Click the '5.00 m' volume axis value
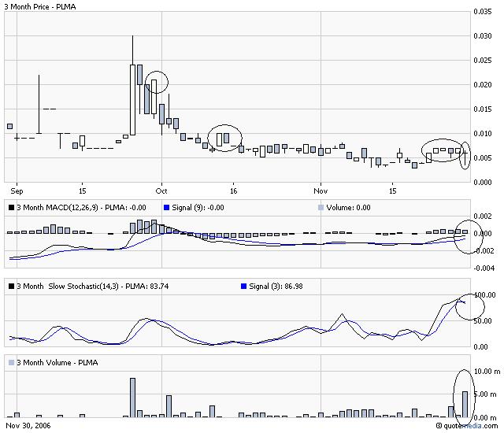 (485, 394)
